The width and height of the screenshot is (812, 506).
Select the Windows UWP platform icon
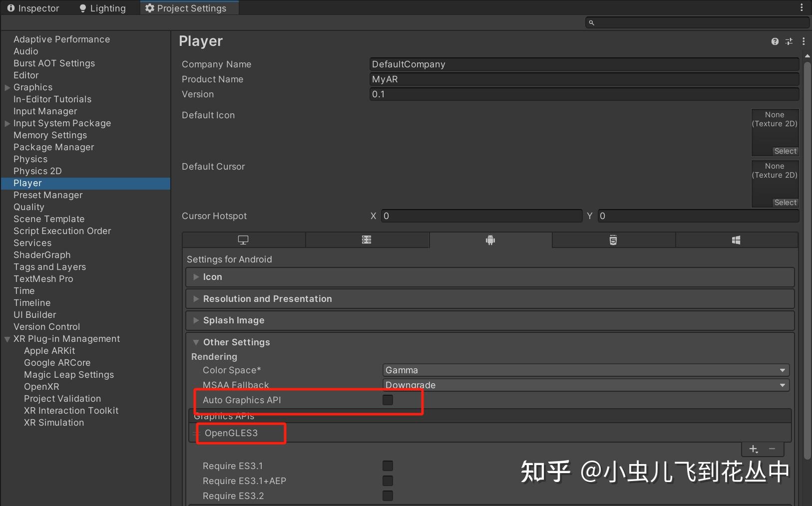(x=737, y=240)
